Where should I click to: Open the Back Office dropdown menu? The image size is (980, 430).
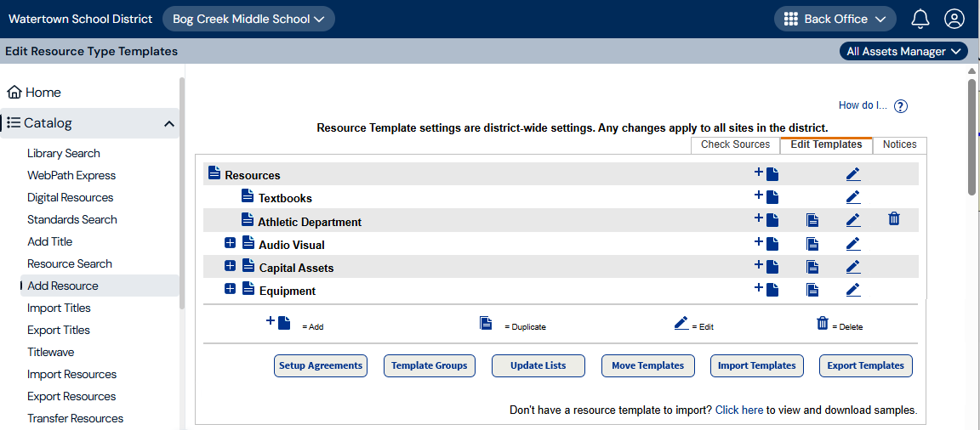835,19
